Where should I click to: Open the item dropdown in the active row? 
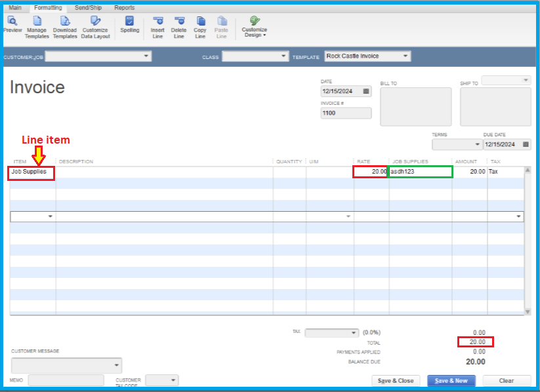pos(51,216)
